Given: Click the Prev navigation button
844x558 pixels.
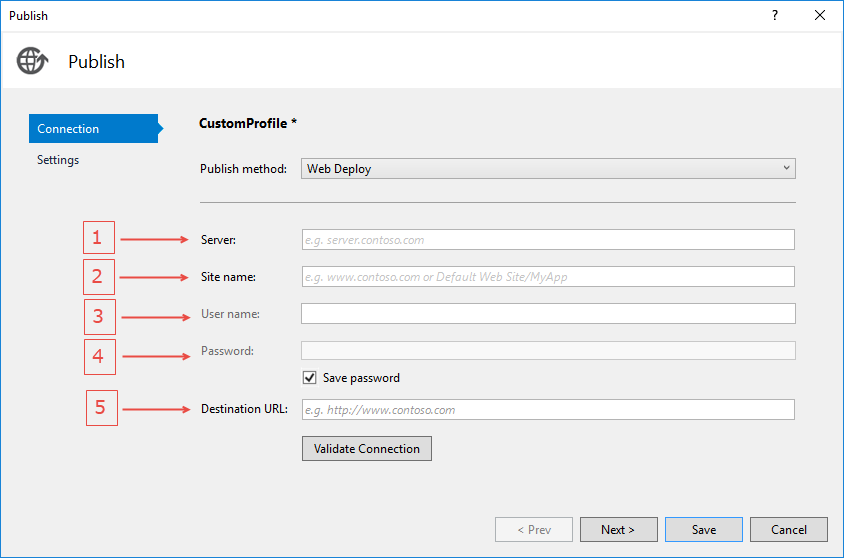Looking at the screenshot, I should coord(534,530).
